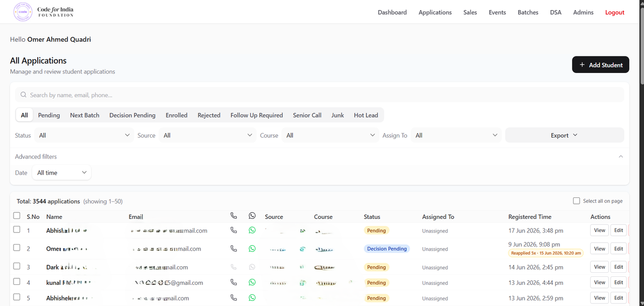Edit the application in row 3
This screenshot has height=306, width=644.
click(x=619, y=267)
